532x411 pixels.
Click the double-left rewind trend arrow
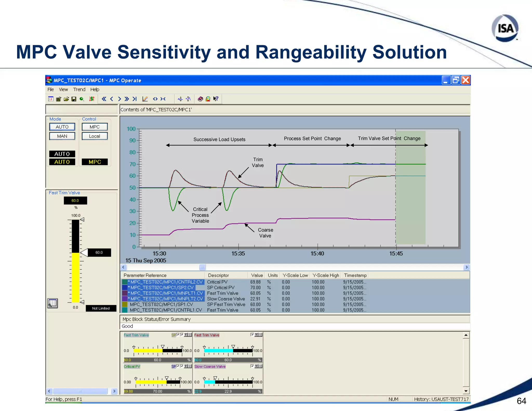point(104,99)
